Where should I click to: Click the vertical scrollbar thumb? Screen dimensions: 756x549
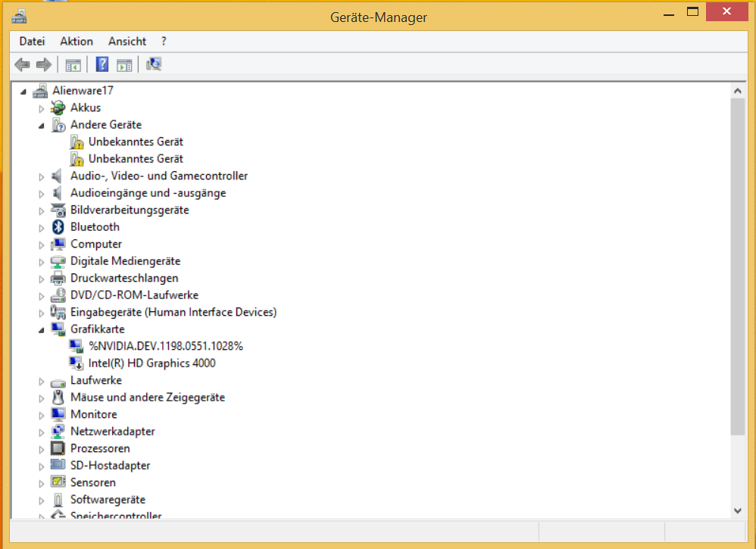coord(737,267)
